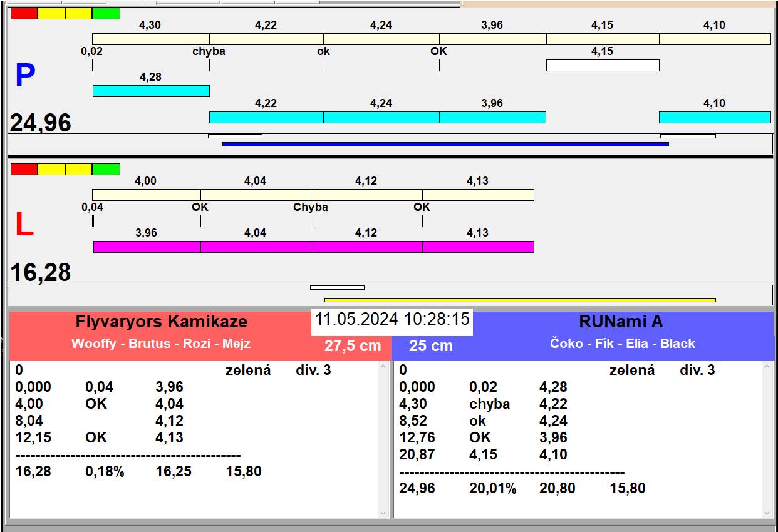The height and width of the screenshot is (532, 778).
Task: Click the 25 cm jump height
Action: tap(431, 345)
